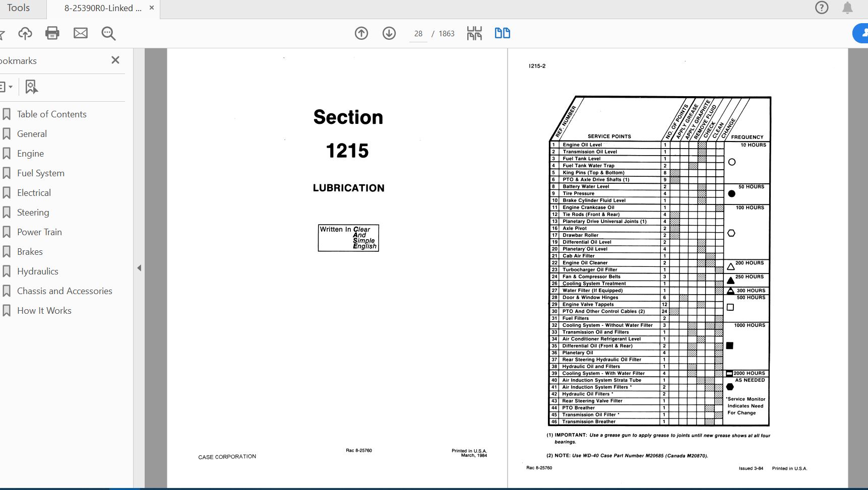Close the Bookmarks panel
This screenshot has width=868, height=490.
point(115,60)
